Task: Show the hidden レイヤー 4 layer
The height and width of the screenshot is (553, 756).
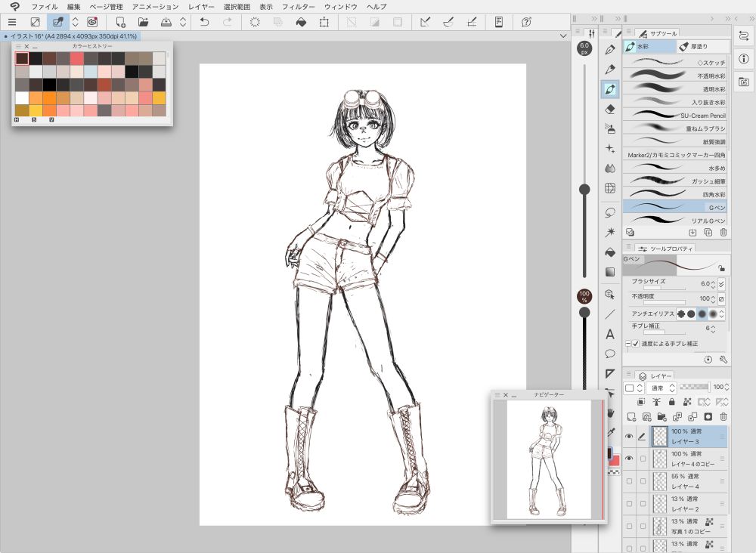Action: pyautogui.click(x=628, y=481)
